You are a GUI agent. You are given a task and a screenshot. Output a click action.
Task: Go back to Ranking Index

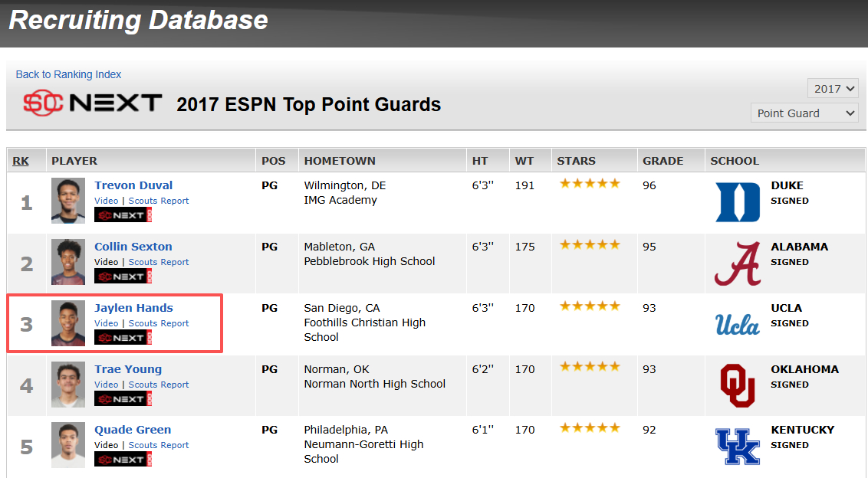click(x=68, y=74)
